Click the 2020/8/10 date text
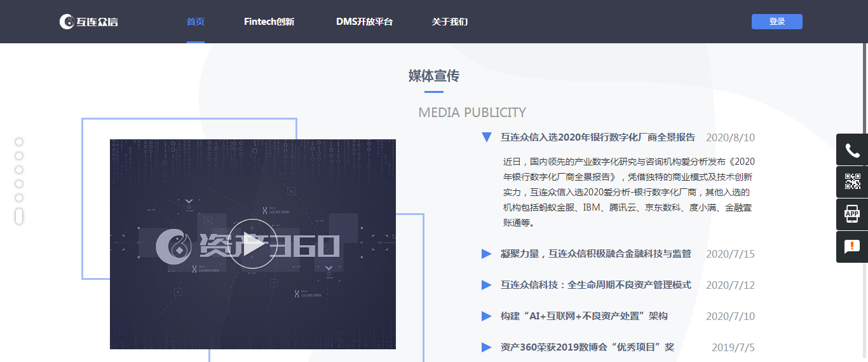Viewport: 868px width, 362px height. pyautogui.click(x=730, y=137)
